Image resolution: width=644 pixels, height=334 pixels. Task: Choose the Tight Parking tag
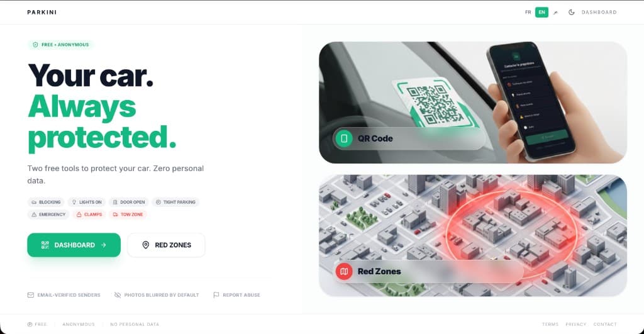click(175, 202)
